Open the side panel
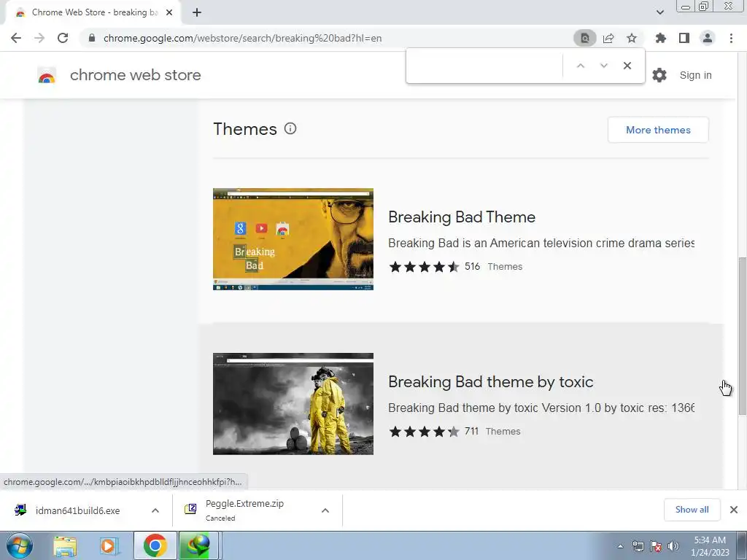Viewport: 747px width, 560px height. [x=684, y=38]
